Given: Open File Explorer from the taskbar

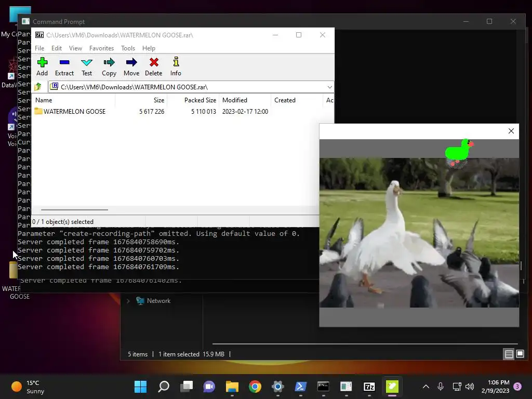Looking at the screenshot, I should point(232,387).
